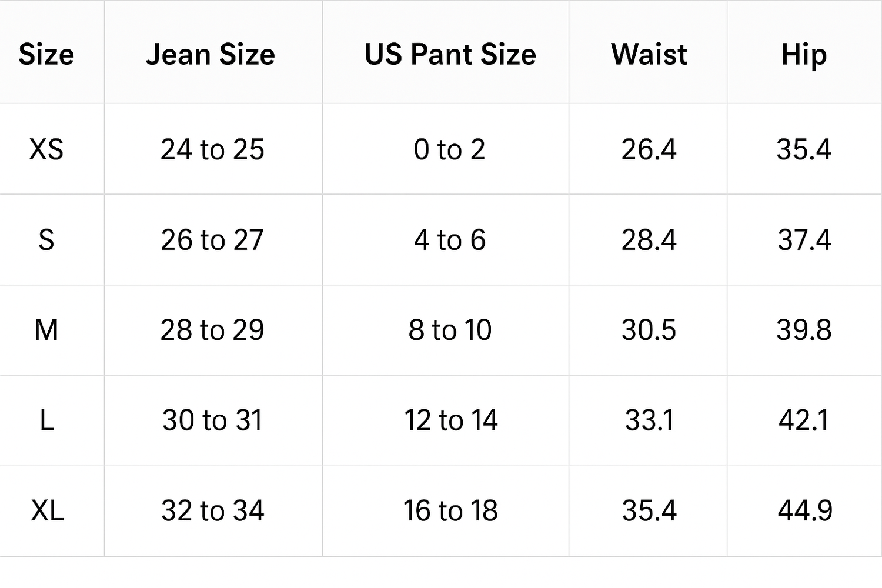Select US pant size 12 to 14
Screen dimensions: 882x588
coord(450,420)
